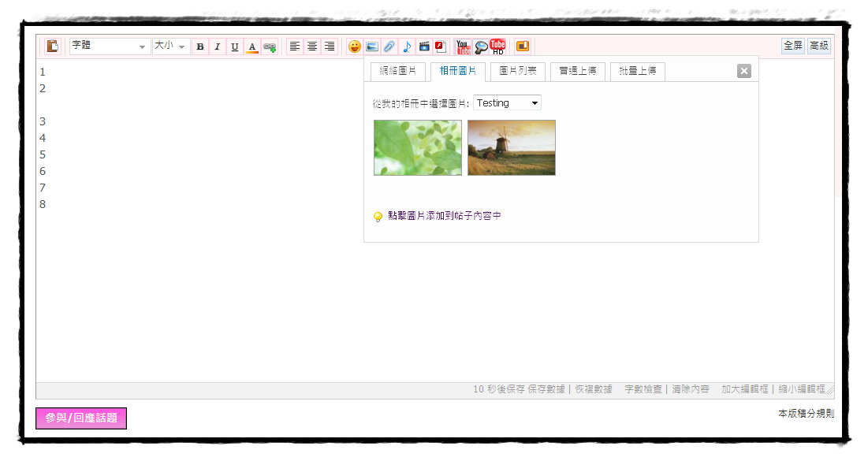
Task: Center align text
Action: 312,46
